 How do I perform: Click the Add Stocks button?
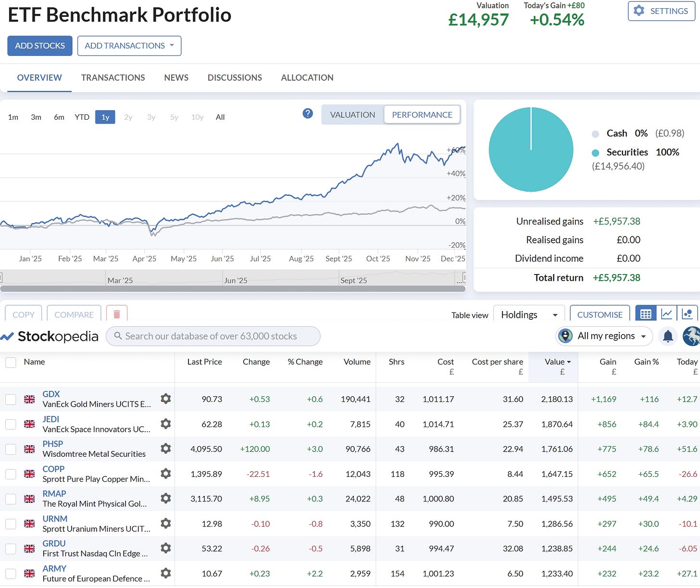pos(40,46)
